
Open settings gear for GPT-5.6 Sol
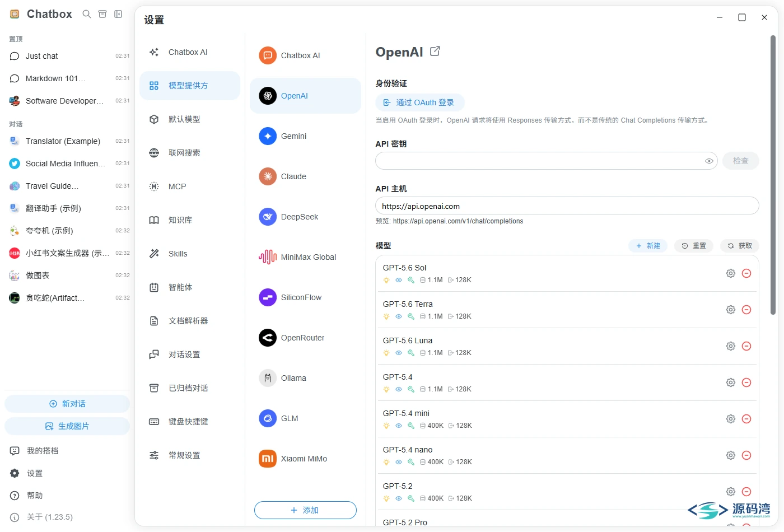point(731,273)
